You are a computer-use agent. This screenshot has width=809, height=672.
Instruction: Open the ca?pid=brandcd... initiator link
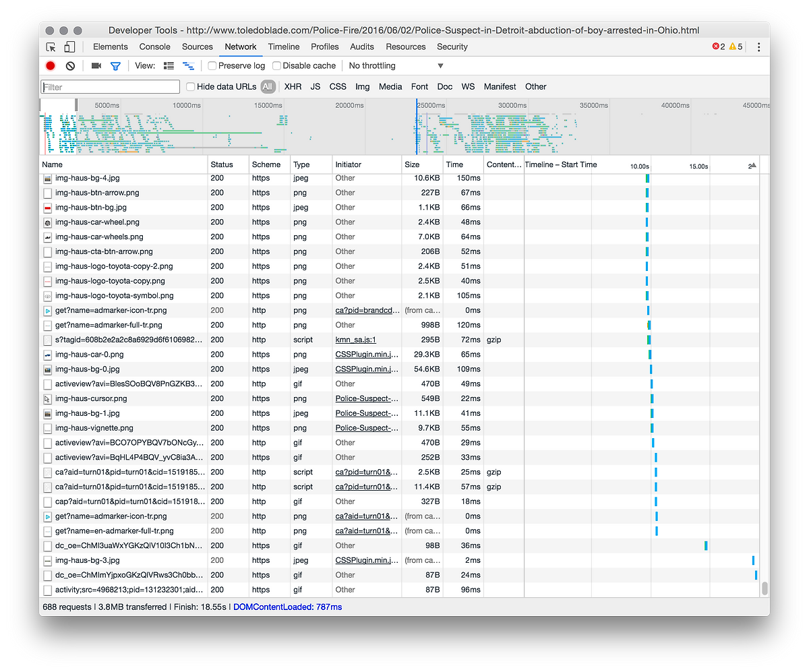(x=367, y=311)
